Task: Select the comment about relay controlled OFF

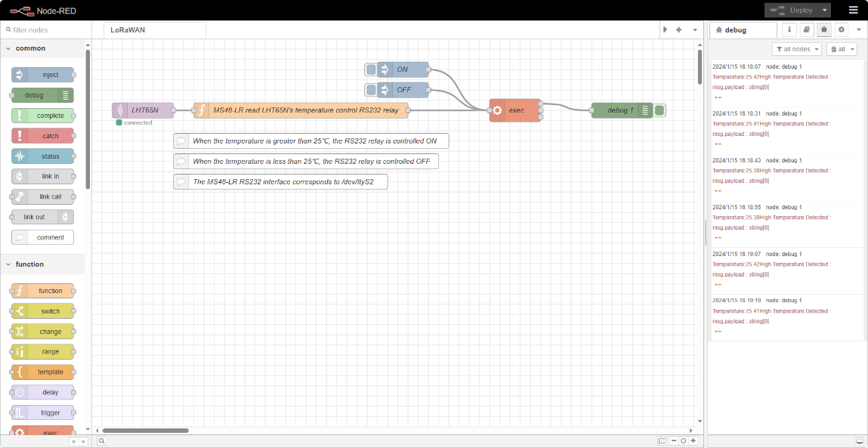Action: (305, 162)
